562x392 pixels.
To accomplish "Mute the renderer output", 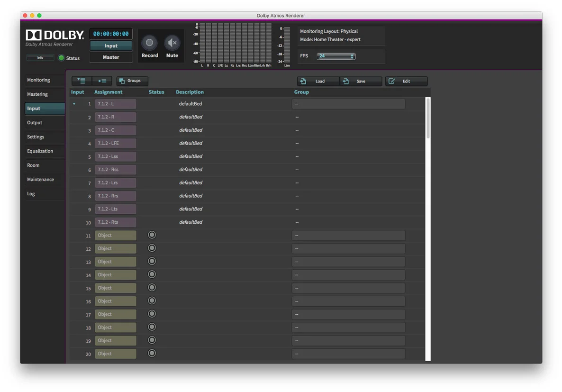I will pos(172,43).
